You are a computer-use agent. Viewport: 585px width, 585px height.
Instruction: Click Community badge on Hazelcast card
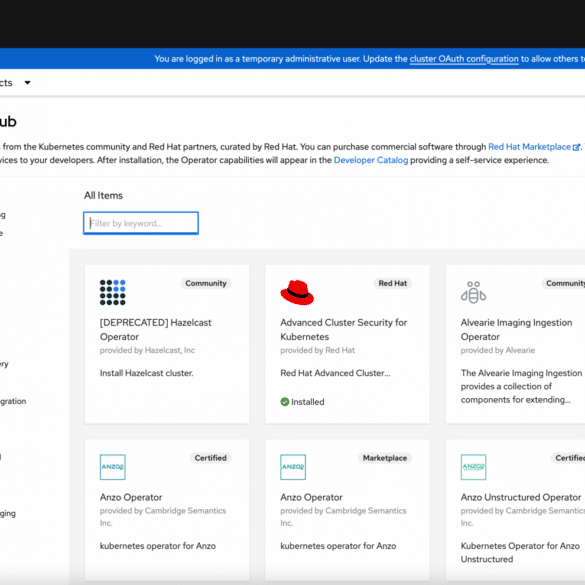tap(206, 283)
